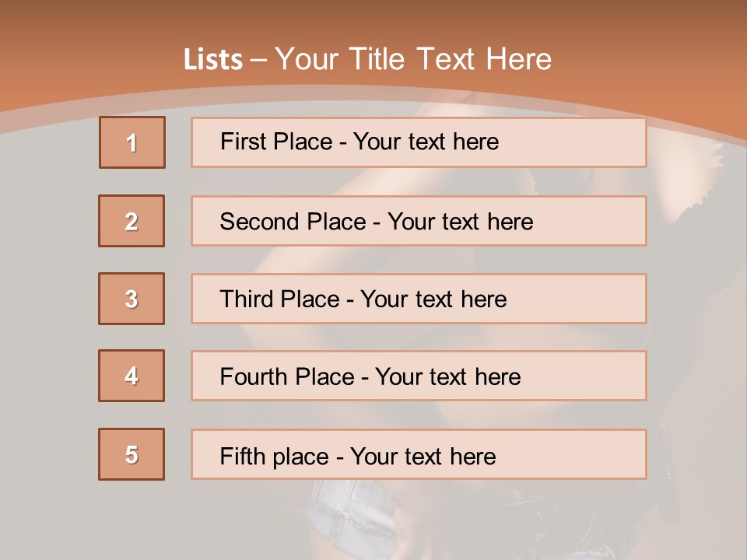Select the number 4 square
Viewport: 747px width, 560px height.
(132, 376)
